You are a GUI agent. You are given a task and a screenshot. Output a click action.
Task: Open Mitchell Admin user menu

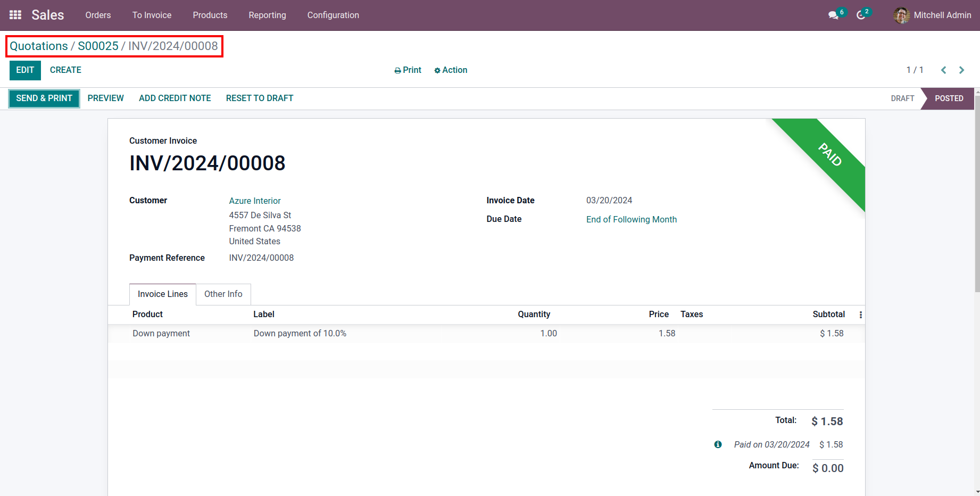[x=932, y=15]
